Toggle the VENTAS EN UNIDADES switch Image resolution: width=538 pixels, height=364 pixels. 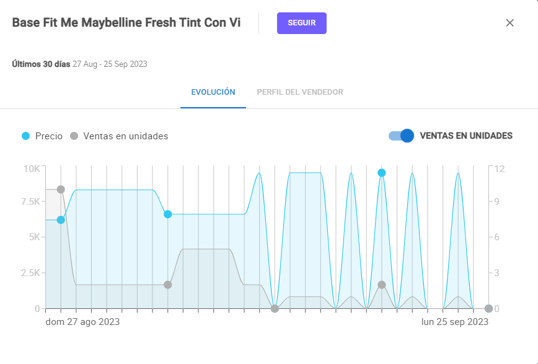[401, 136]
